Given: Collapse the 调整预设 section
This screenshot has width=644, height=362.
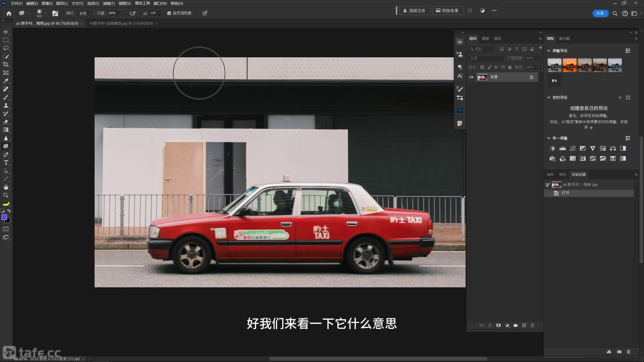Looking at the screenshot, I should (x=549, y=51).
